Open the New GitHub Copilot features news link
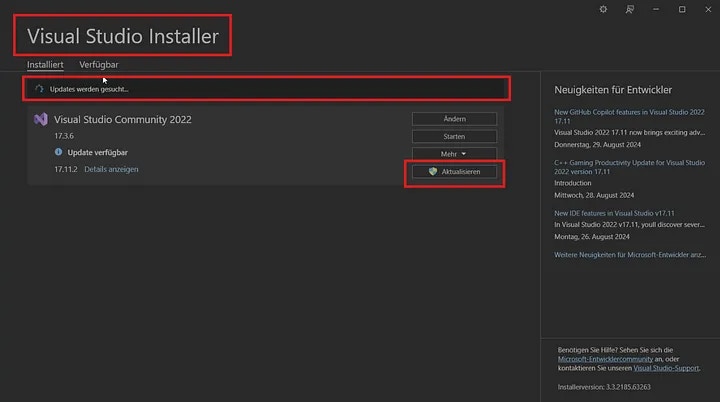The image size is (720, 402). tap(629, 116)
